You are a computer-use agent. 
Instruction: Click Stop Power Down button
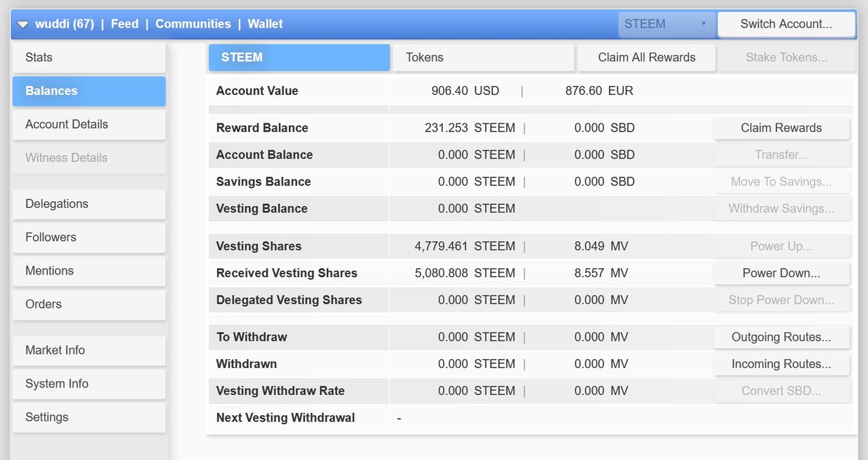click(781, 300)
